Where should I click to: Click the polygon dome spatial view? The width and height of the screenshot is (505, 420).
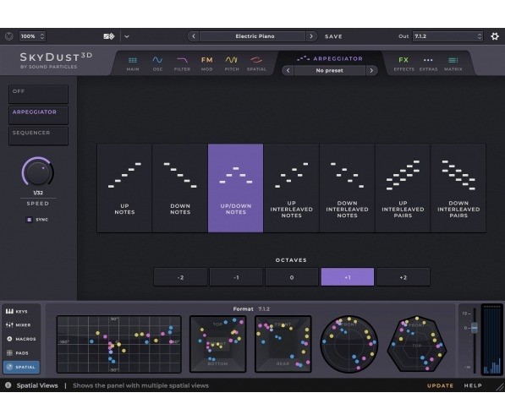point(417,344)
